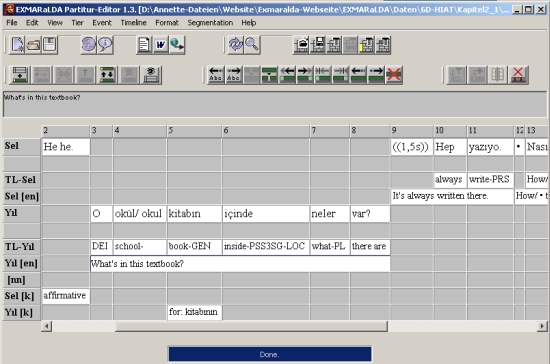550x364 pixels.
Task: Click the extend event left icon
Action: click(287, 75)
